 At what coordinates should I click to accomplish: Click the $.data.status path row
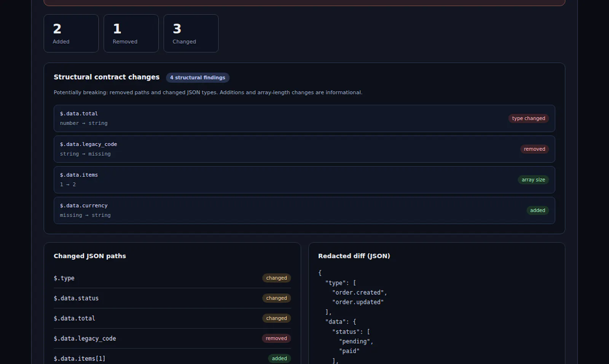[172, 298]
